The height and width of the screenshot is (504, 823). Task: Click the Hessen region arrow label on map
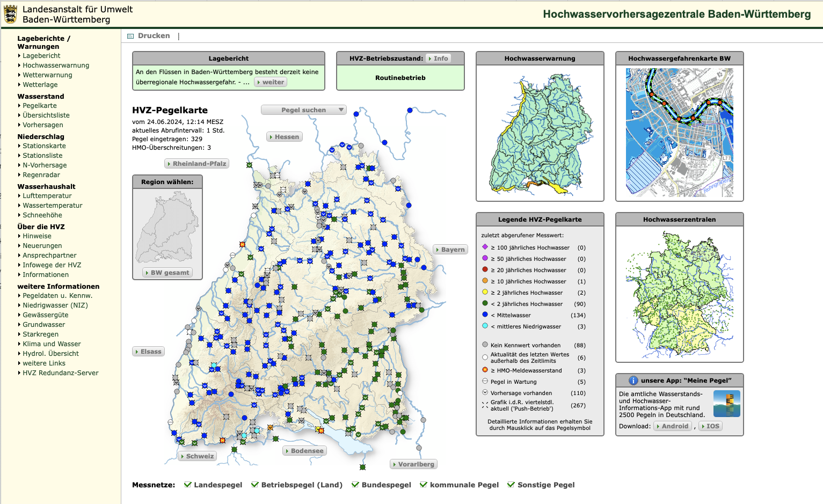(285, 137)
